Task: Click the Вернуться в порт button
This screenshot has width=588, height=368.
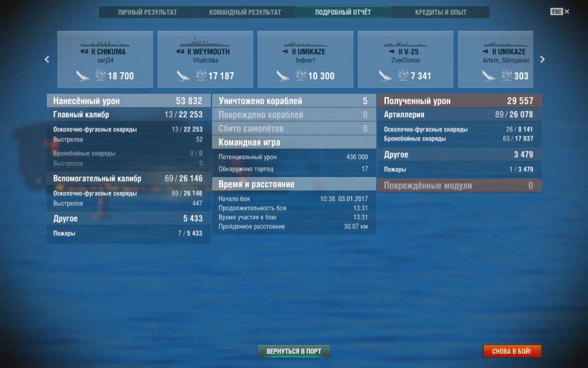Action: (294, 351)
